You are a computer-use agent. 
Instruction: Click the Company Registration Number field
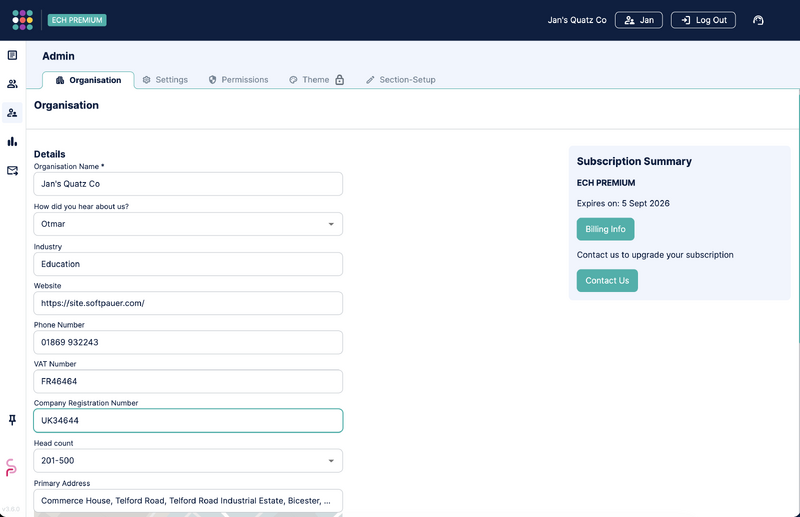pos(188,421)
